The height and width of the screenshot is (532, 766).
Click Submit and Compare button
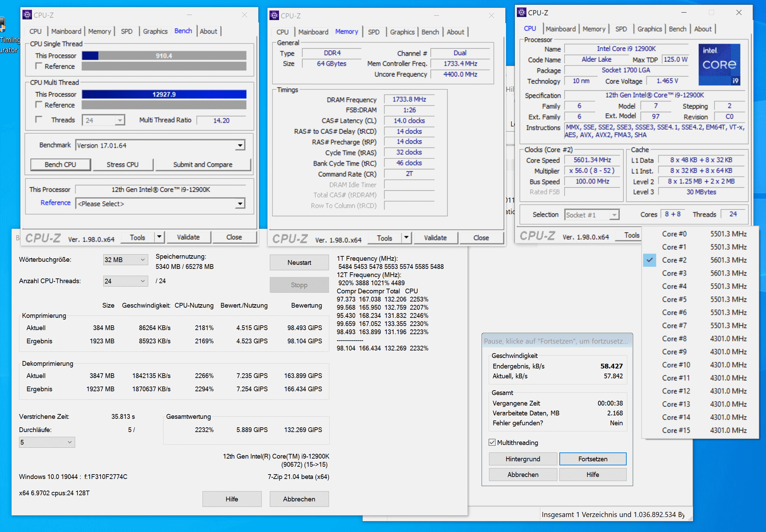[x=203, y=165]
